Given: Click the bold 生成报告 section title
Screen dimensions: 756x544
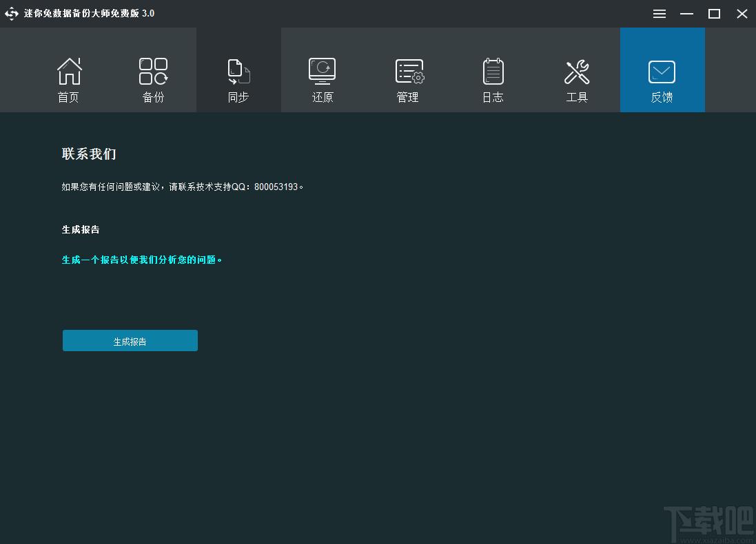Looking at the screenshot, I should [x=81, y=229].
